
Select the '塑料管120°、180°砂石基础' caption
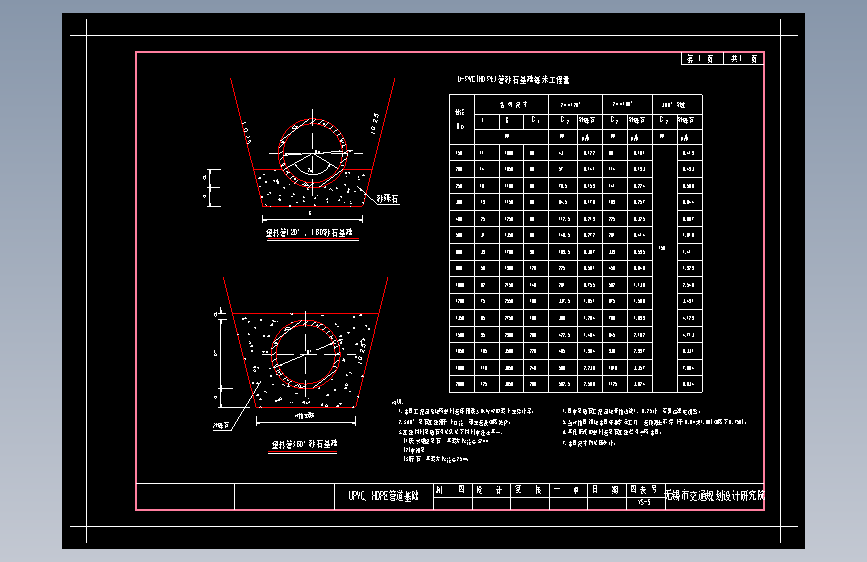(x=310, y=233)
